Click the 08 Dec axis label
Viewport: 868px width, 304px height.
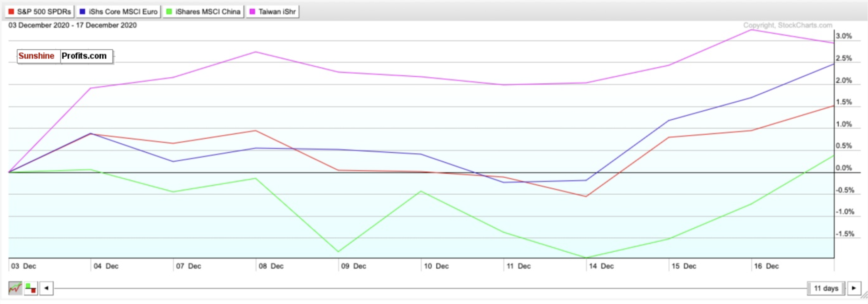coord(271,266)
